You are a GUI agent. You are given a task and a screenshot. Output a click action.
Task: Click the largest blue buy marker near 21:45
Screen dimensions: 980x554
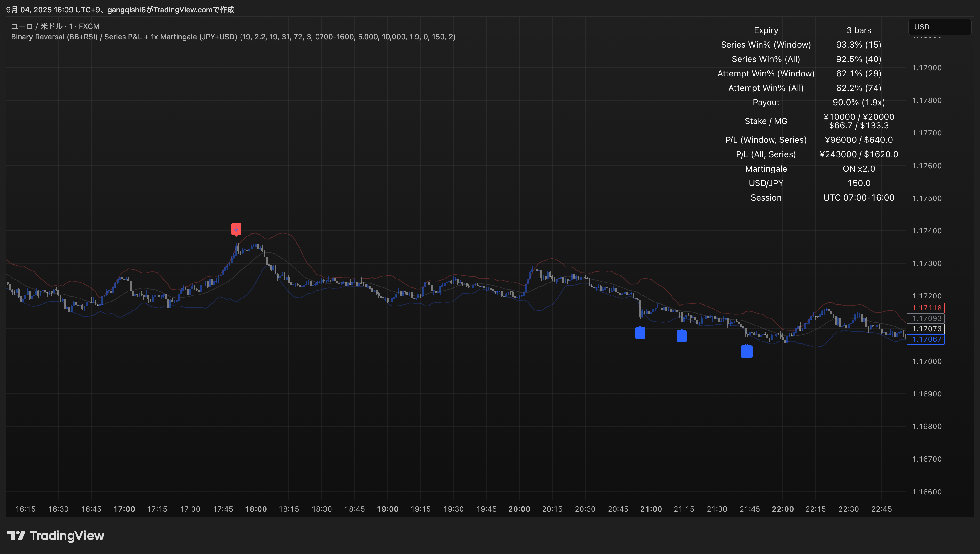[x=746, y=351]
